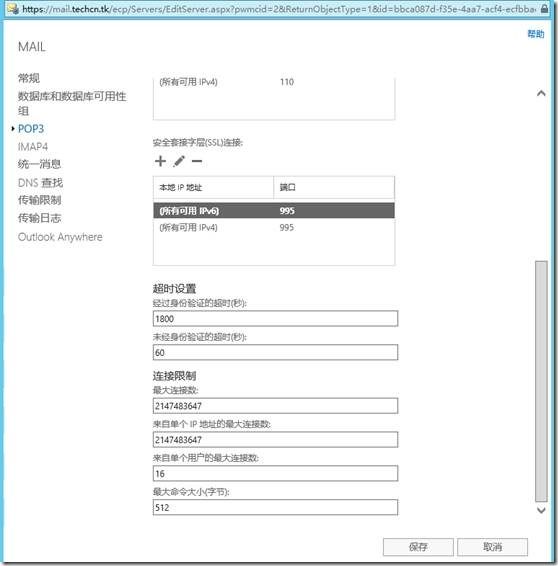Click the 取消 button
Screen dimensions: 558x566
[492, 547]
